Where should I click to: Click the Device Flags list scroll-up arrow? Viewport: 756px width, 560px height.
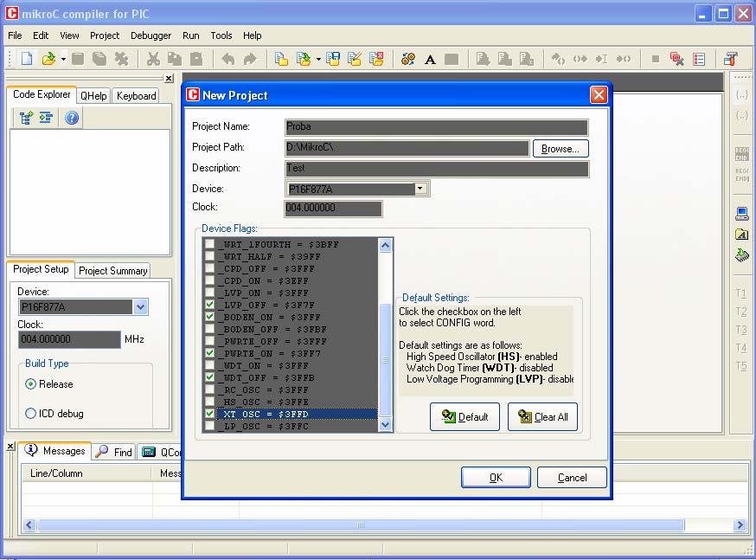point(385,245)
